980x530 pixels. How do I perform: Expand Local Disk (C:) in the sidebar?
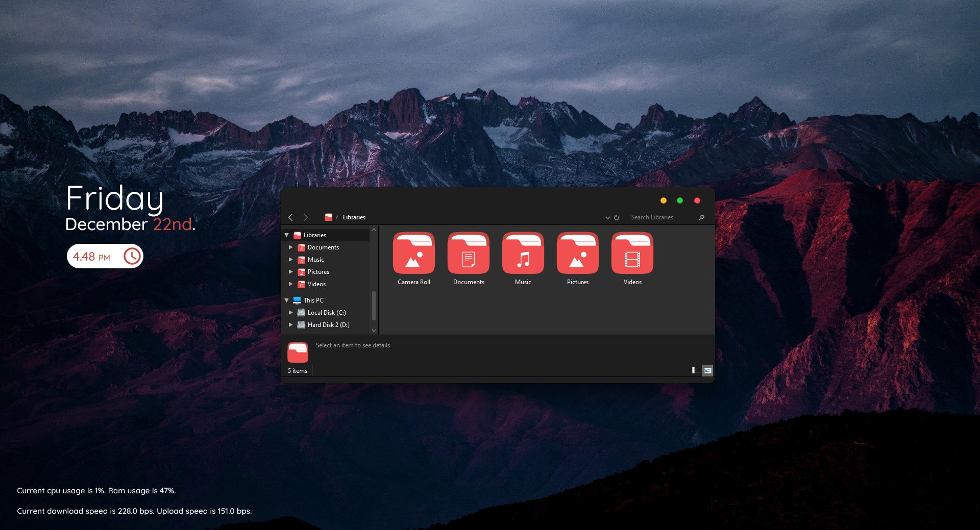tap(291, 312)
